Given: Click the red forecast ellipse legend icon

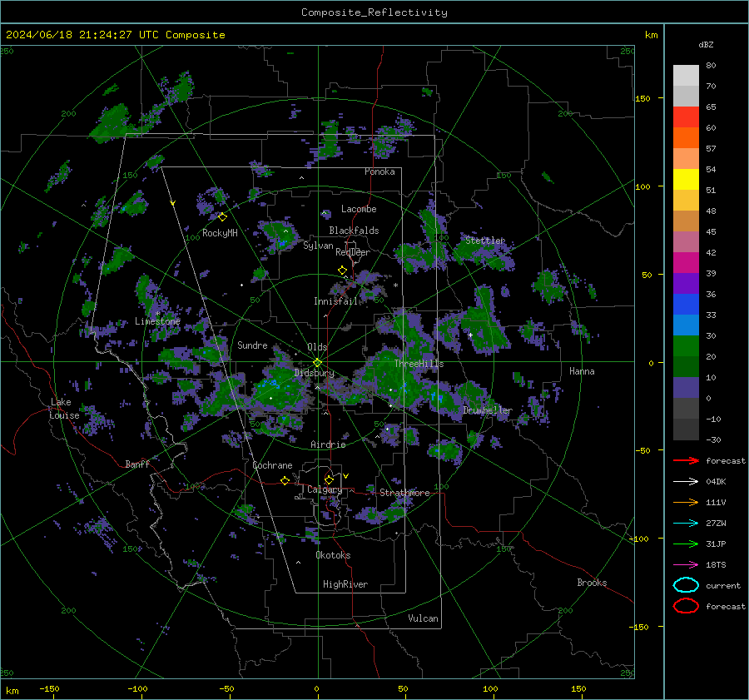Looking at the screenshot, I should point(686,606).
